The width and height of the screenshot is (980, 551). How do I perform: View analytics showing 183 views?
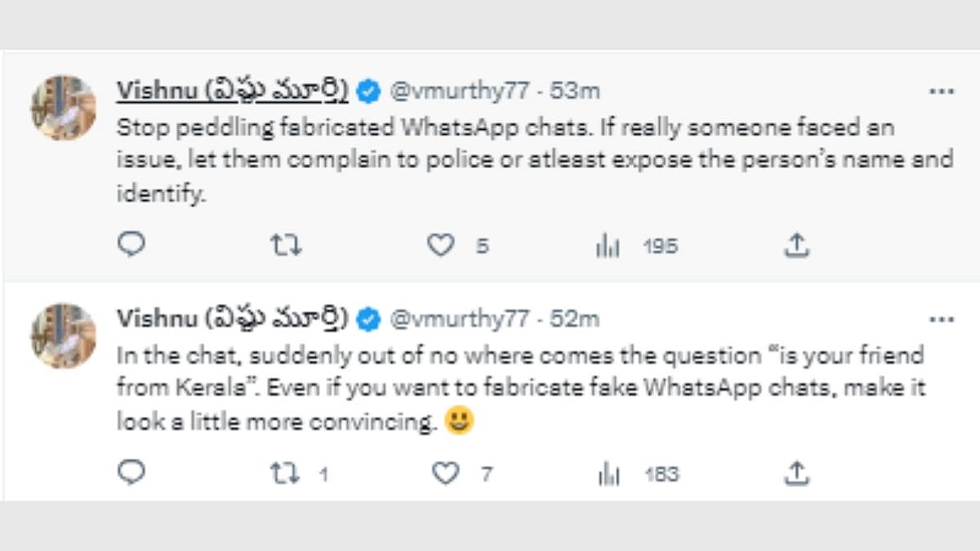[x=608, y=474]
